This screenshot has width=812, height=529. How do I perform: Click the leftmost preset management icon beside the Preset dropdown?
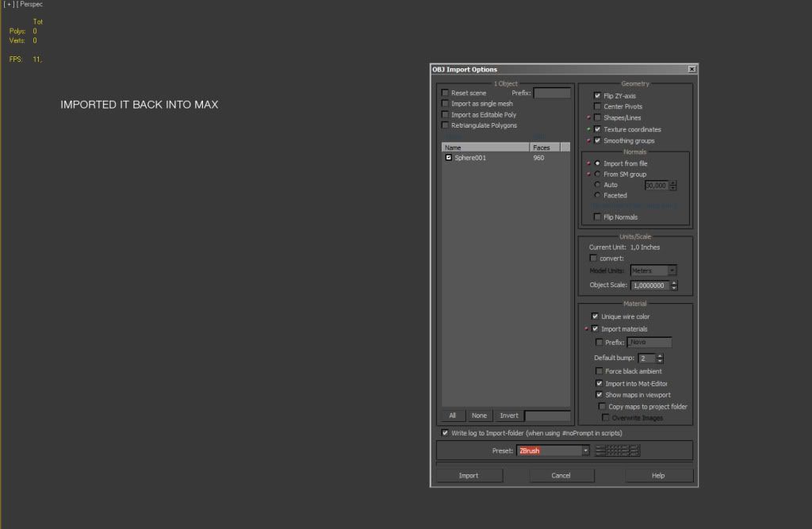(599, 450)
